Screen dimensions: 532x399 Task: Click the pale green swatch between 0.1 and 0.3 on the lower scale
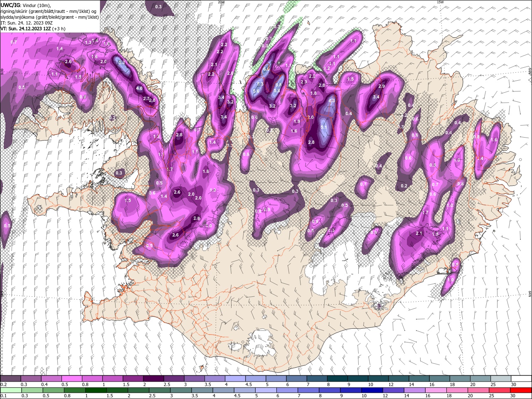click(10, 390)
